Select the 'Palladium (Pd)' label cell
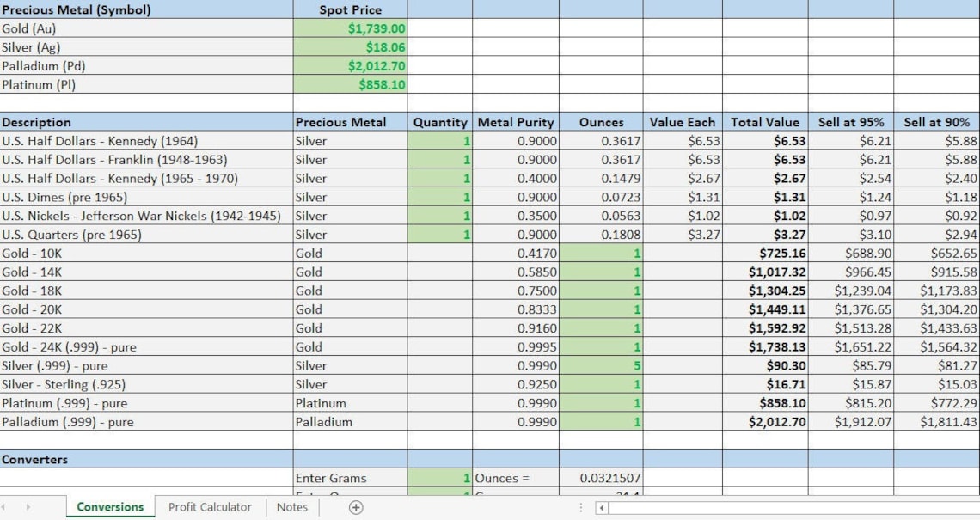 point(146,65)
